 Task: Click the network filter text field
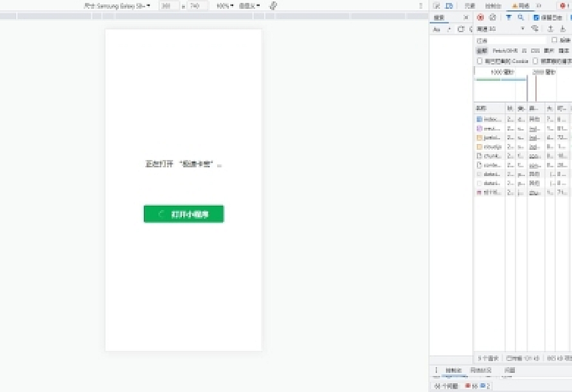coord(511,40)
